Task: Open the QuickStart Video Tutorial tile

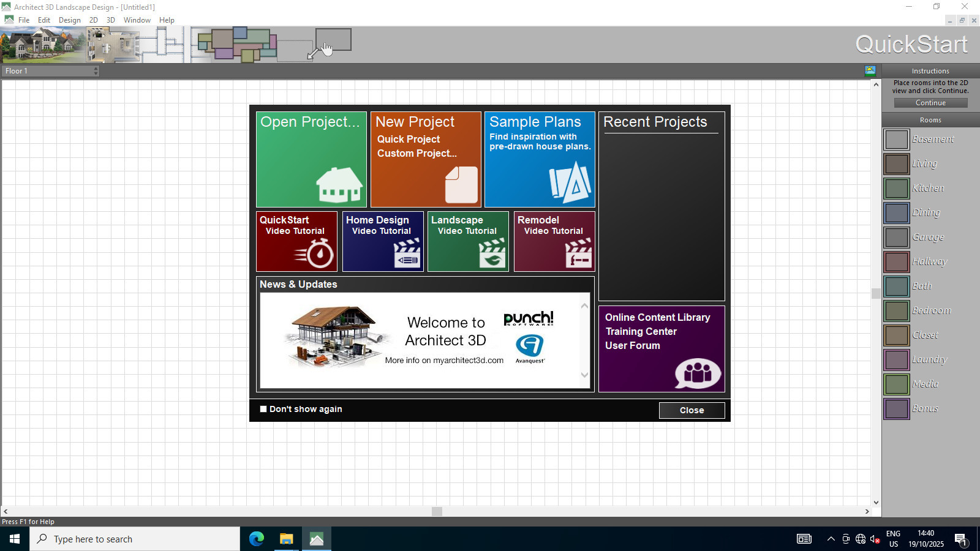Action: [296, 241]
